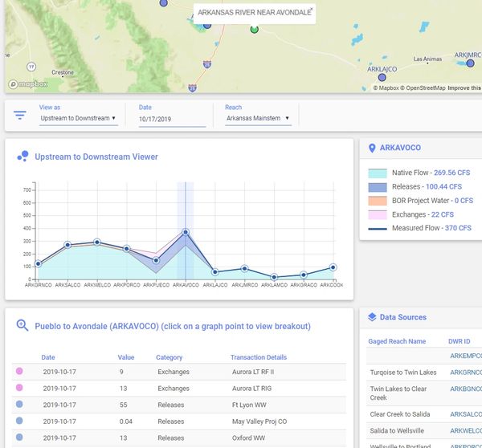Select the ARKAVOCO point on the graph
Screen dimensions: 482x448
pos(186,233)
